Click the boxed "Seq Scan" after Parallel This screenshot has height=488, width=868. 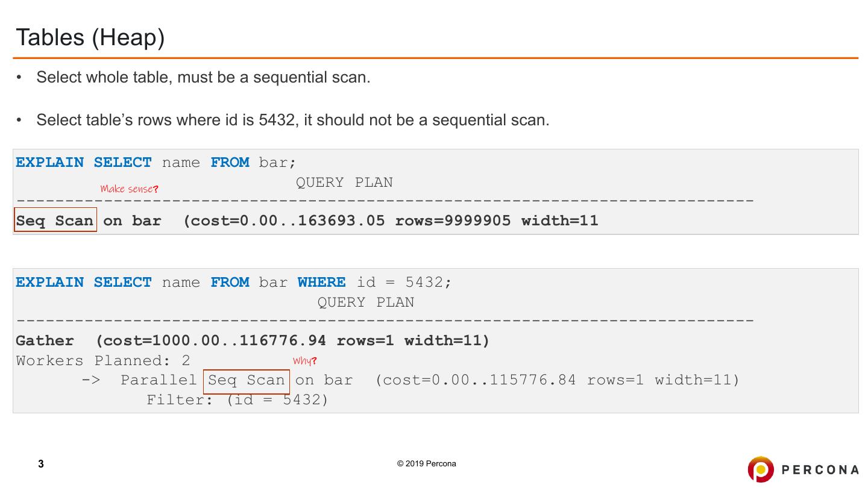coord(247,380)
